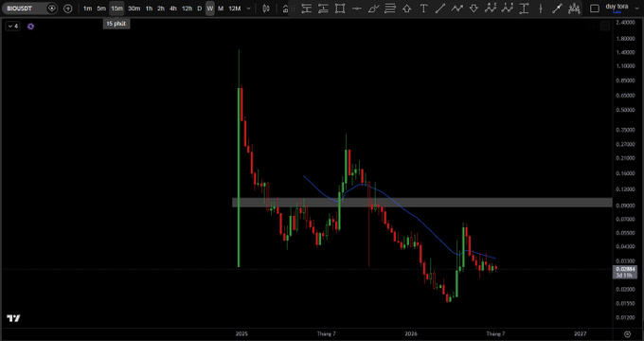
Task: Click the purple indicator icon in legend
Action: coord(31,27)
